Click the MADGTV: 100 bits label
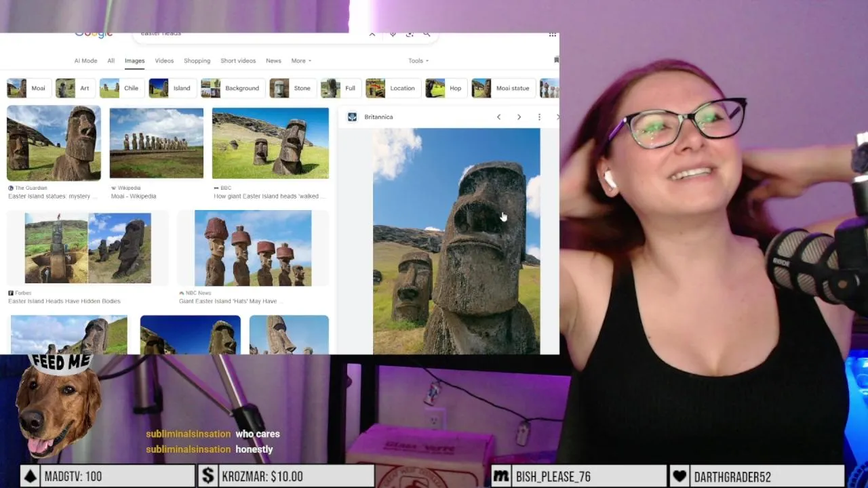Screen dimensions: 868x488 point(73,476)
